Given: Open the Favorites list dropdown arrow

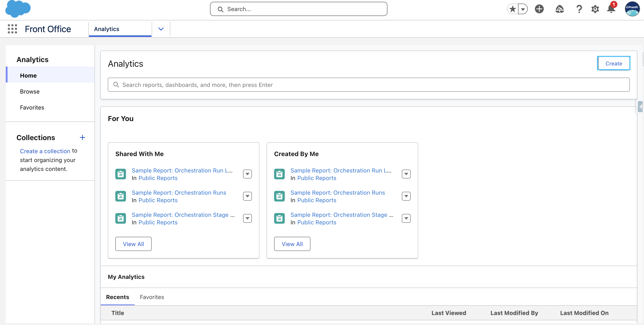Looking at the screenshot, I should click(x=523, y=9).
